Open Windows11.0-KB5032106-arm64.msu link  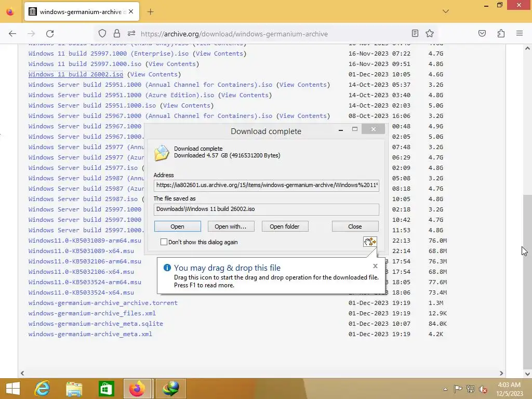85,262
